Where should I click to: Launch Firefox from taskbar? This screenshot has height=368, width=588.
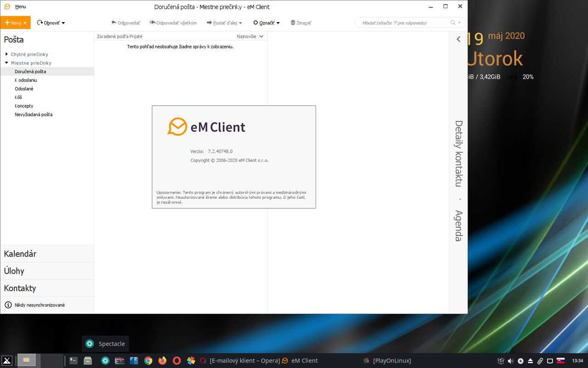(163, 361)
